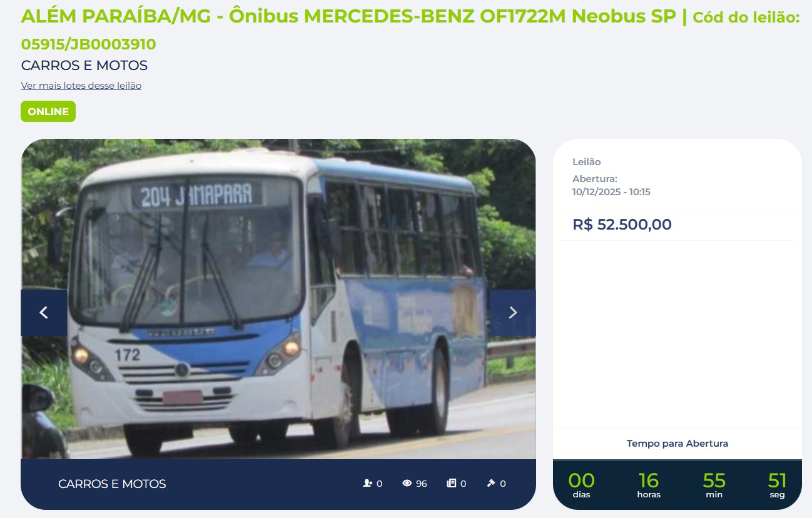Click the gavel bids icon
Screen dimensions: 812x518
491,484
